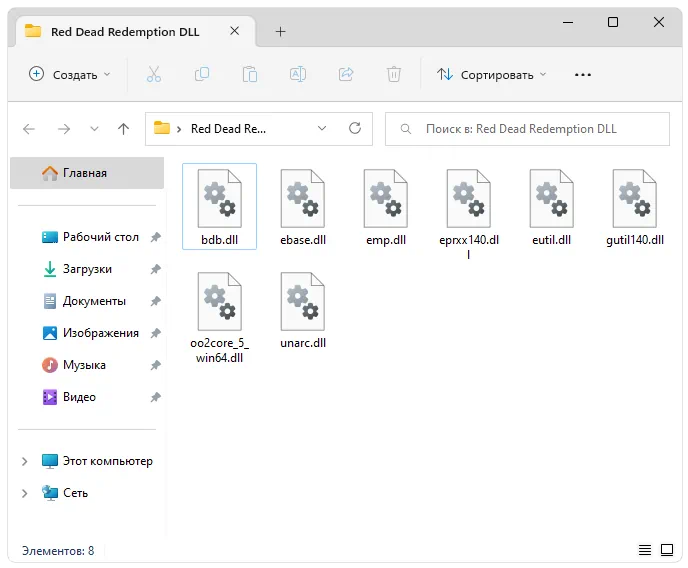Expand the Сеть tree node
Screen dimensions: 688x568
click(x=25, y=493)
